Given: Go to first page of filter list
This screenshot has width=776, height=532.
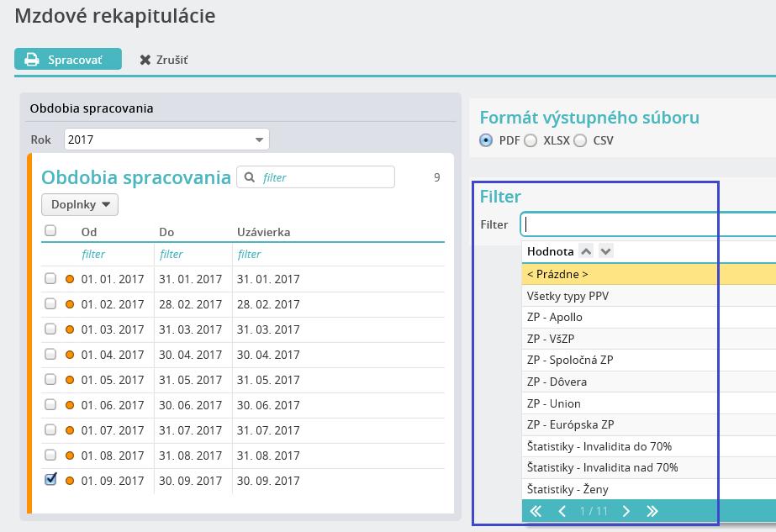Looking at the screenshot, I should point(536,511).
